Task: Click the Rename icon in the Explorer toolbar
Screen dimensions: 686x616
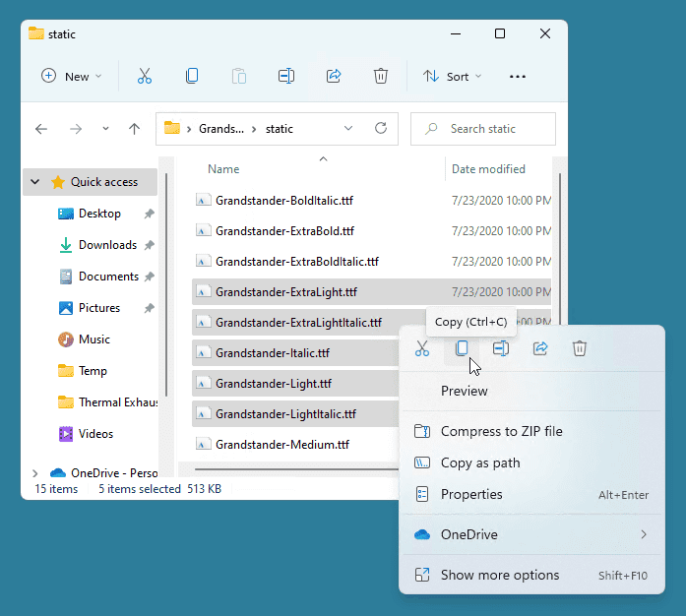Action: [286, 76]
